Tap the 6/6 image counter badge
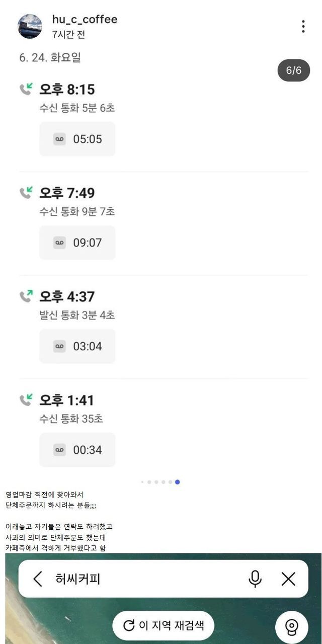This screenshot has width=322, height=644. (x=294, y=70)
